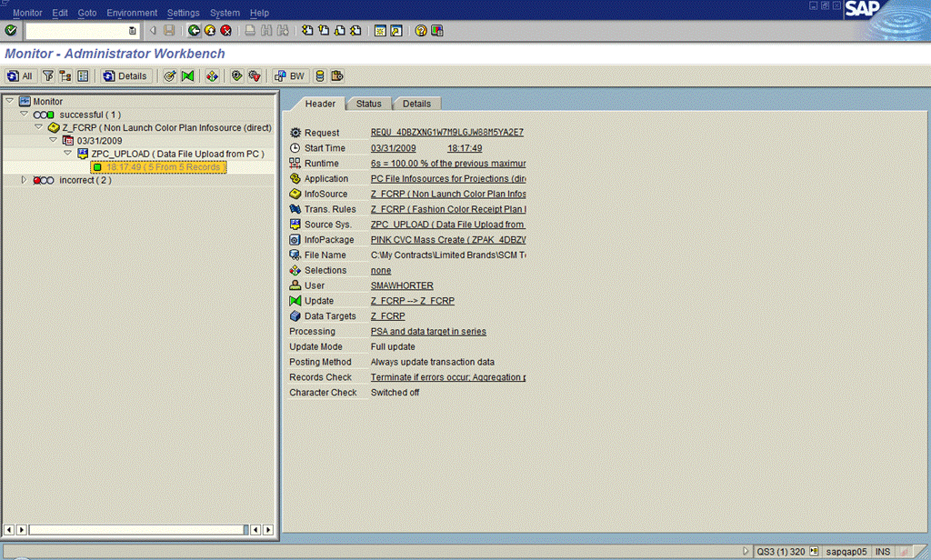Switch to the Details tab
This screenshot has width=931, height=560.
416,104
